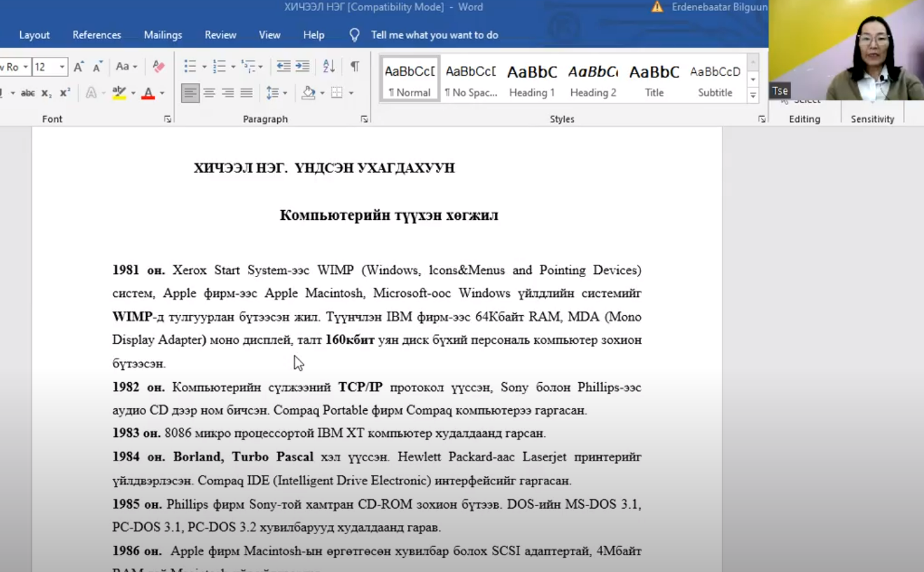This screenshot has height=572, width=924.
Task: Apply numbered list via Numbering icon
Action: tap(219, 67)
